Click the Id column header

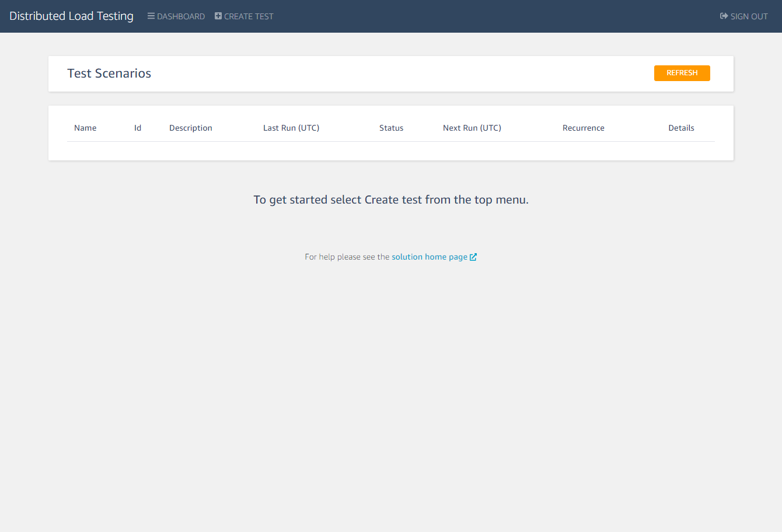click(138, 128)
